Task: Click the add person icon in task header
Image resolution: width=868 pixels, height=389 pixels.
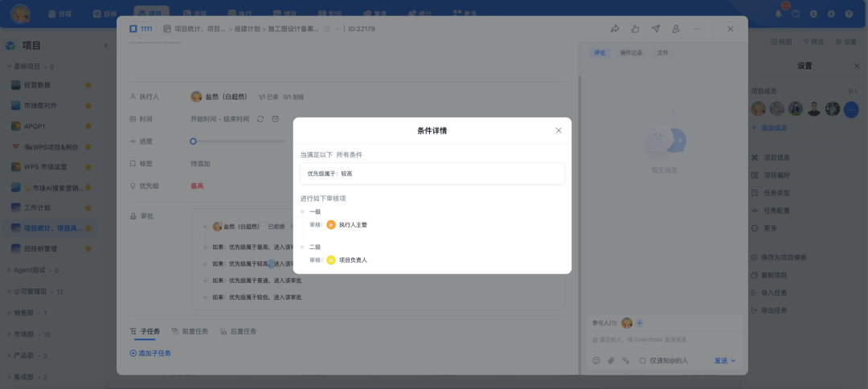Action: coord(676,29)
